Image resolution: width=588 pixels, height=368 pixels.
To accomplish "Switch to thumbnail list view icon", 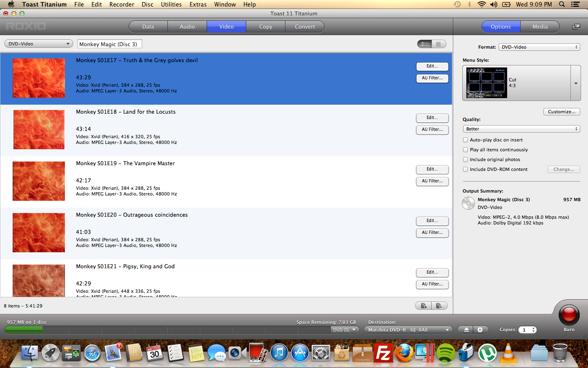I will [425, 44].
